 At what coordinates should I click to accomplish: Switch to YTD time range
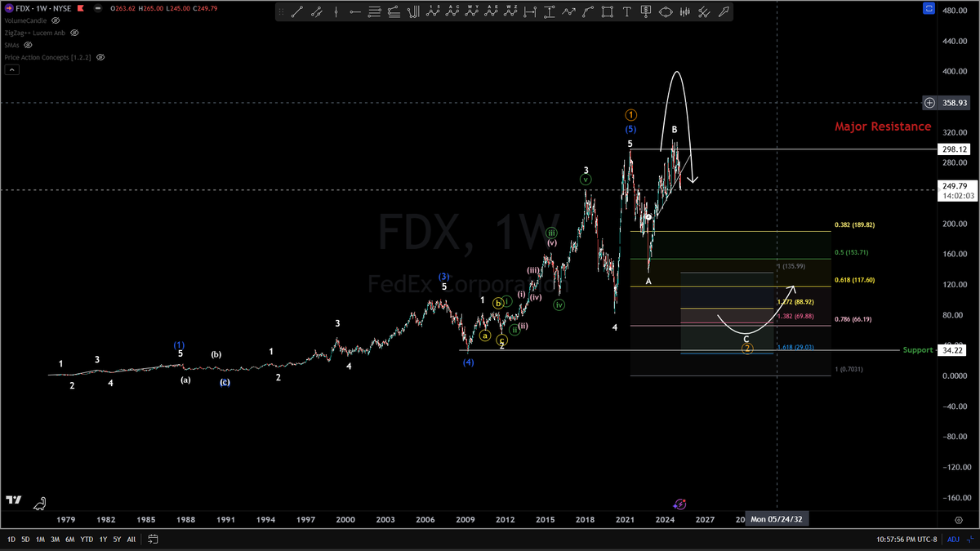pos(85,540)
